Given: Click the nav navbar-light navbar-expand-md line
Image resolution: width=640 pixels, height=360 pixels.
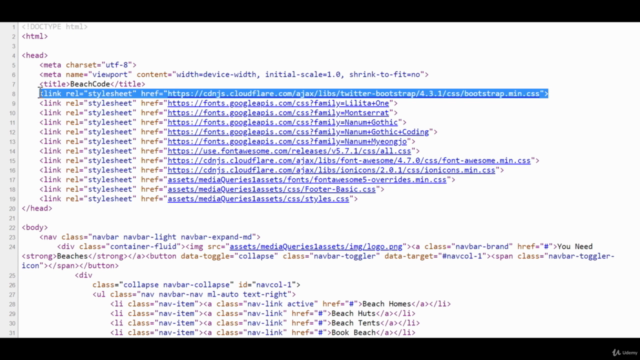Looking at the screenshot, I should [x=150, y=237].
